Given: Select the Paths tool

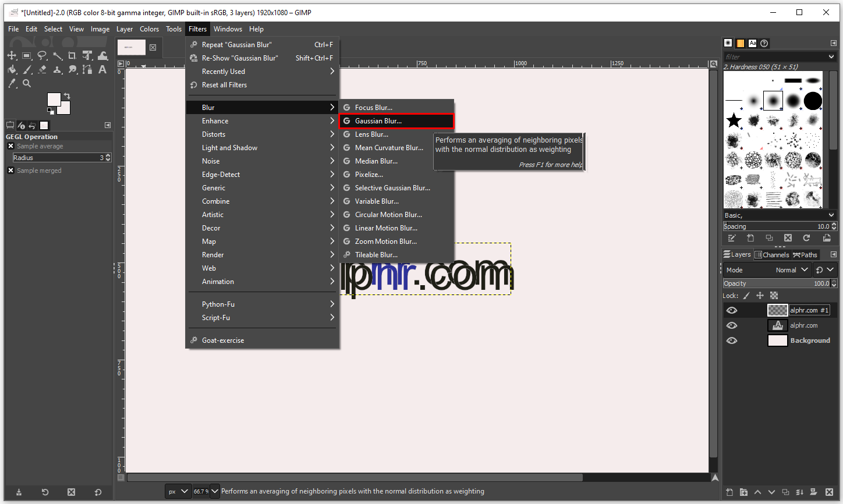Looking at the screenshot, I should tap(87, 70).
